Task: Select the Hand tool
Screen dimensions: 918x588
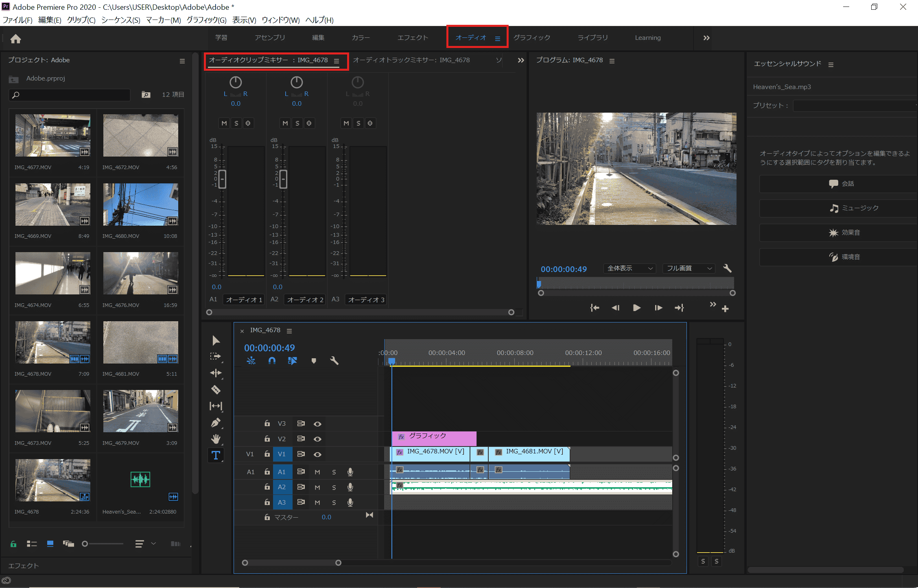Action: coord(216,439)
